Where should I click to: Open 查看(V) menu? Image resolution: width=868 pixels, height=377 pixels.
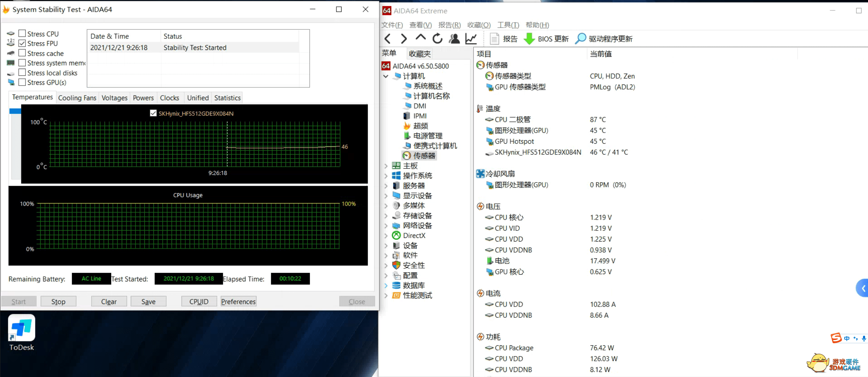coord(421,25)
